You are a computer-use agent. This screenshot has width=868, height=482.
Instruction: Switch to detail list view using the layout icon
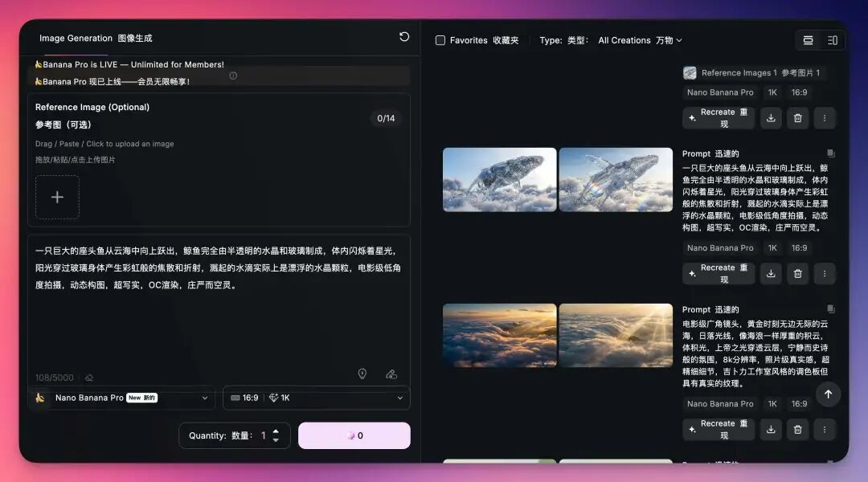click(832, 39)
